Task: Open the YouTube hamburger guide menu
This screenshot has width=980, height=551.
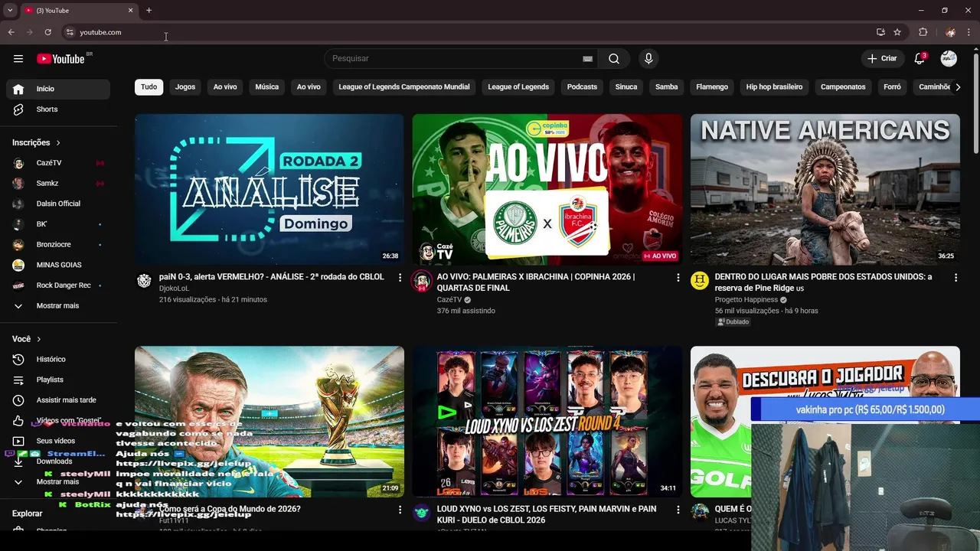Action: pyautogui.click(x=18, y=59)
